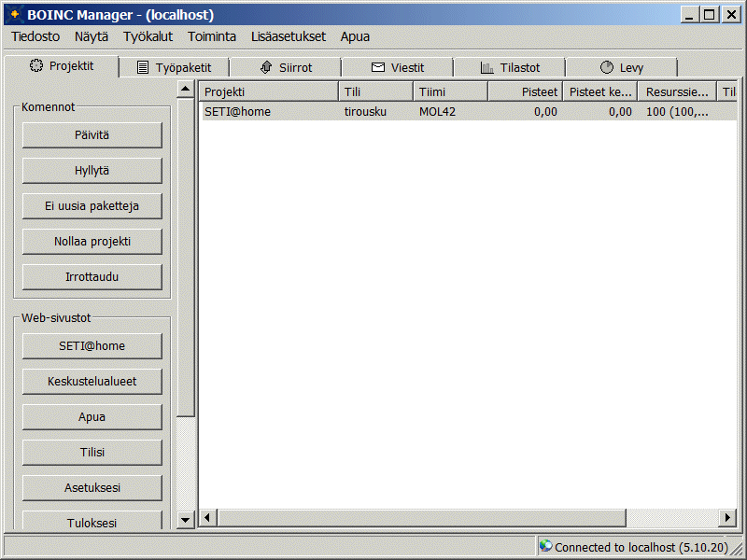Image resolution: width=747 pixels, height=560 pixels.
Task: Click the BOINC logo icon in title bar
Action: pos(14,14)
